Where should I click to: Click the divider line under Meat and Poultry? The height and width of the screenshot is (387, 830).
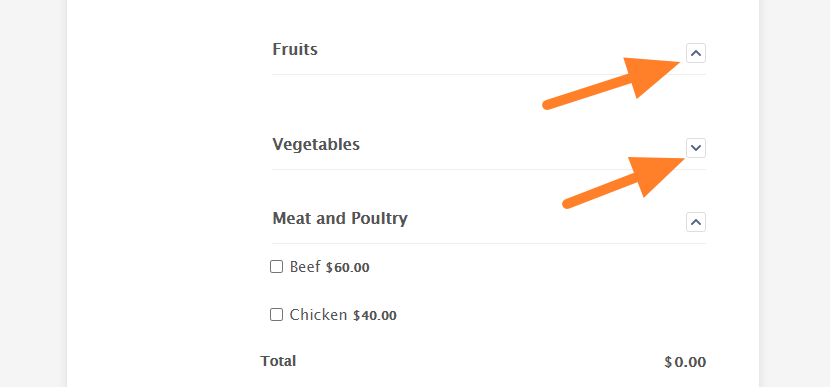[489, 244]
